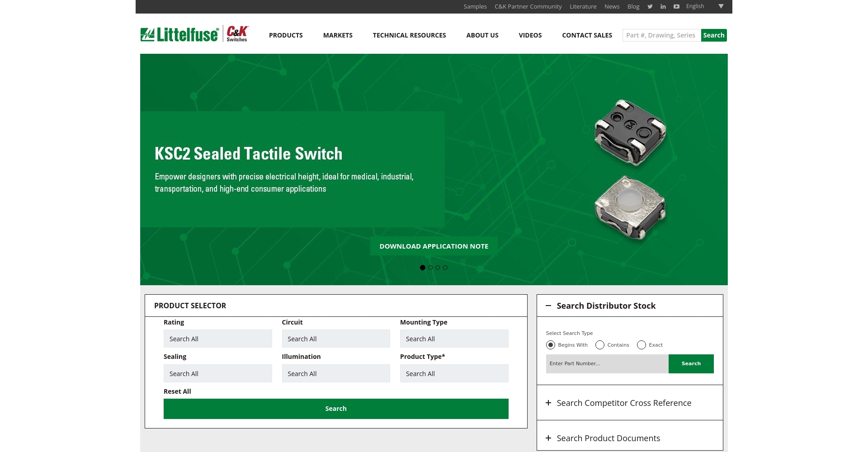Open the Sealing dropdown
The image size is (868, 452).
(x=218, y=373)
